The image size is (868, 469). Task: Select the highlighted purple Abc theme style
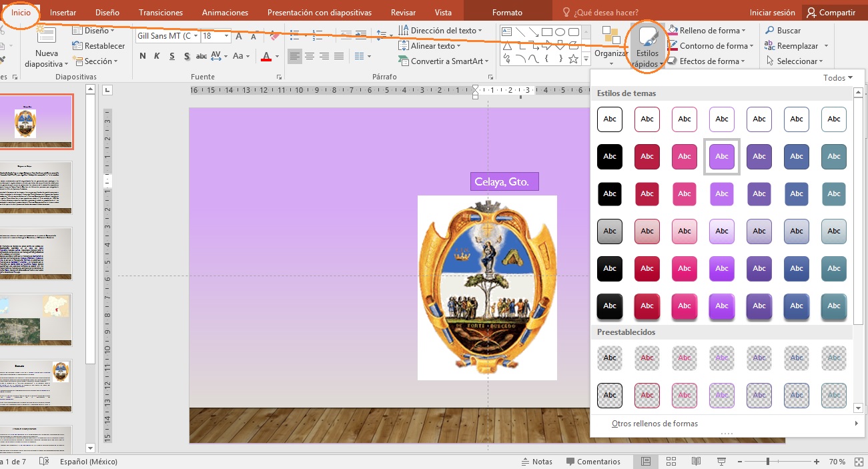coord(721,157)
